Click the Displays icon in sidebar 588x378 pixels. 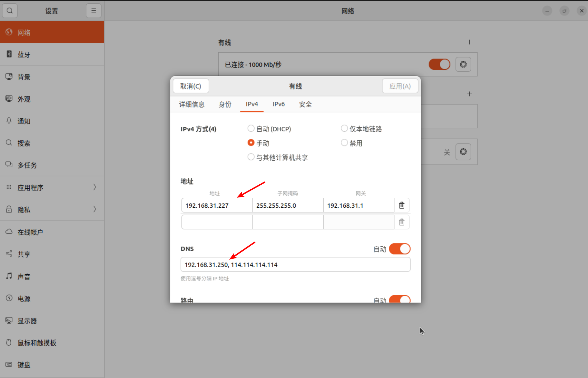pyautogui.click(x=9, y=320)
